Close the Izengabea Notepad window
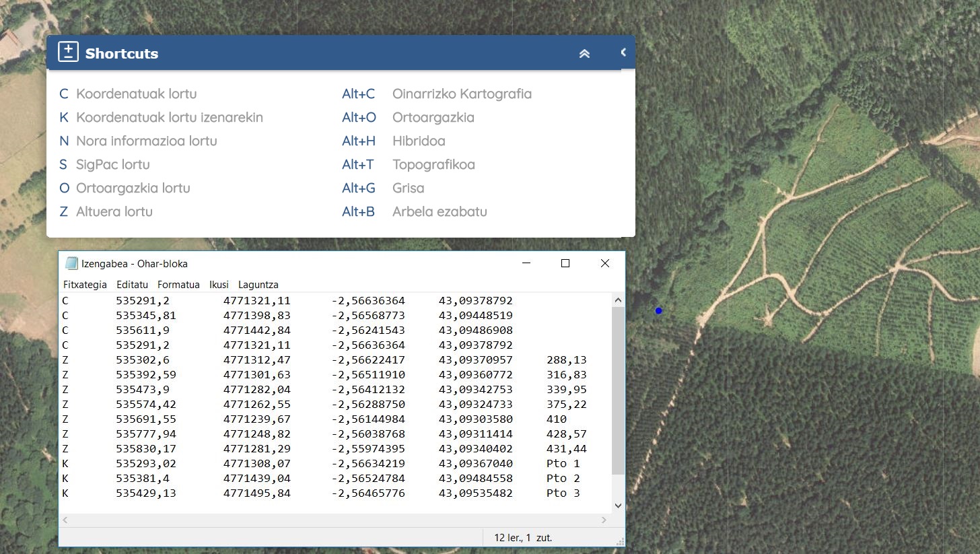 pos(604,264)
